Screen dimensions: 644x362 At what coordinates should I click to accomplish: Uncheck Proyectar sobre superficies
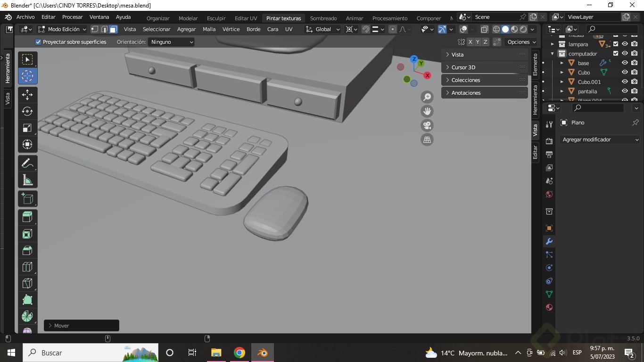[38, 42]
